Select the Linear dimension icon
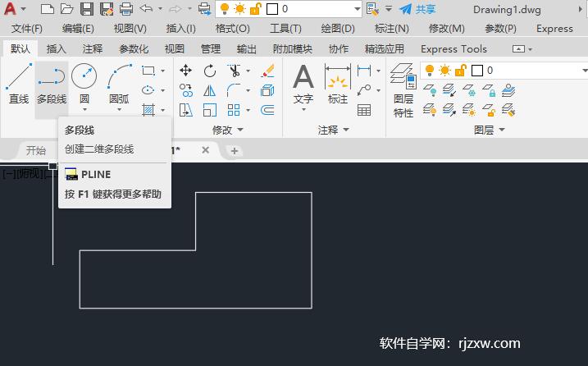This screenshot has width=588, height=366. tap(364, 71)
